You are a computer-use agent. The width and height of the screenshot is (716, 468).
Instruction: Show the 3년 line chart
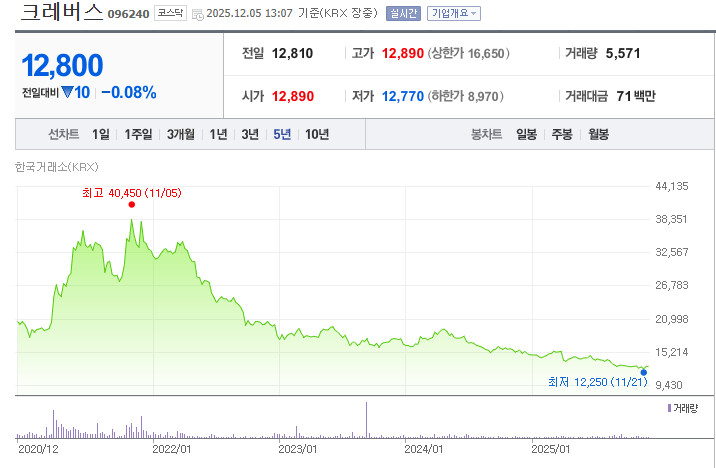coord(250,134)
